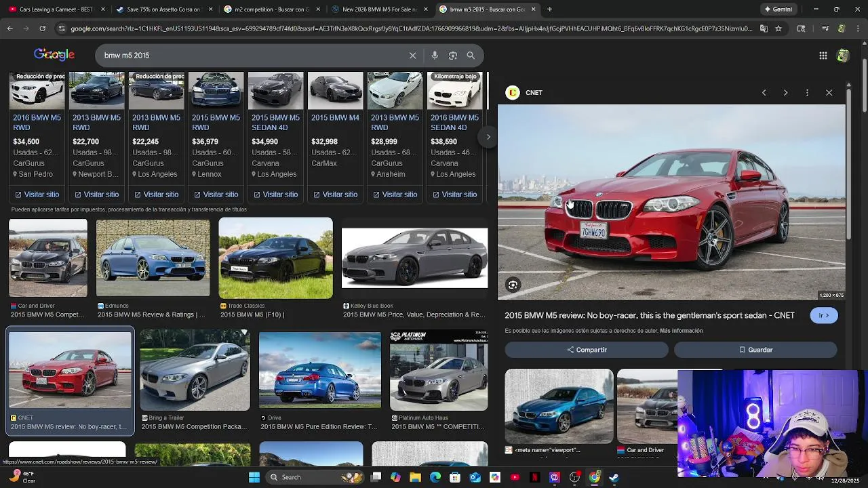
Task: Open the CNET review title link in preview
Action: tap(650, 316)
